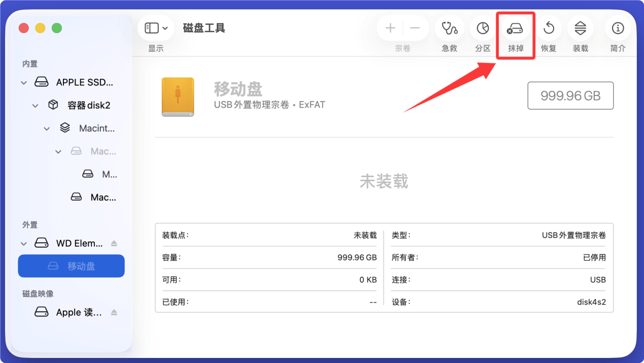Select the 抹掉 (Erase) toolbar icon
The image size is (644, 363).
[x=515, y=28]
